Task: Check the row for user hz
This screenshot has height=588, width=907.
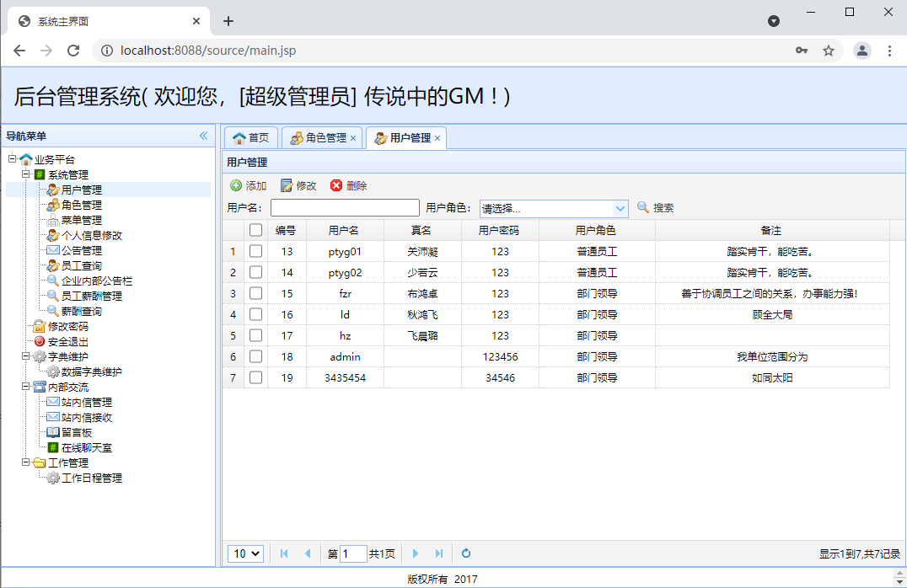Action: 255,335
